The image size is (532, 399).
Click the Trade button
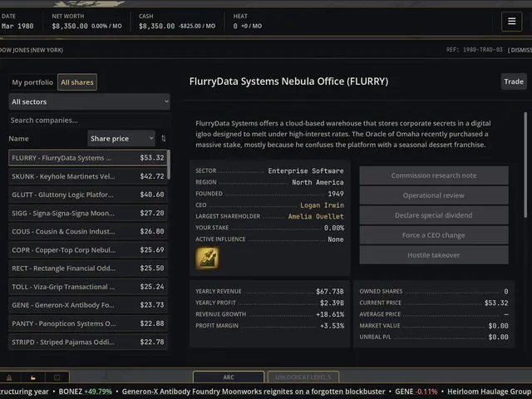coord(514,81)
